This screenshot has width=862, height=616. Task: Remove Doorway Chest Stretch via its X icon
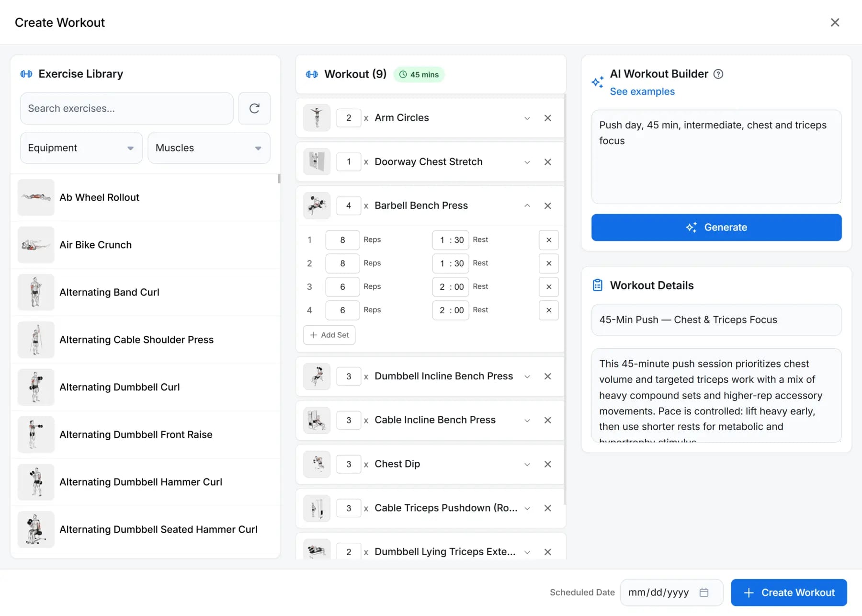pyautogui.click(x=548, y=162)
